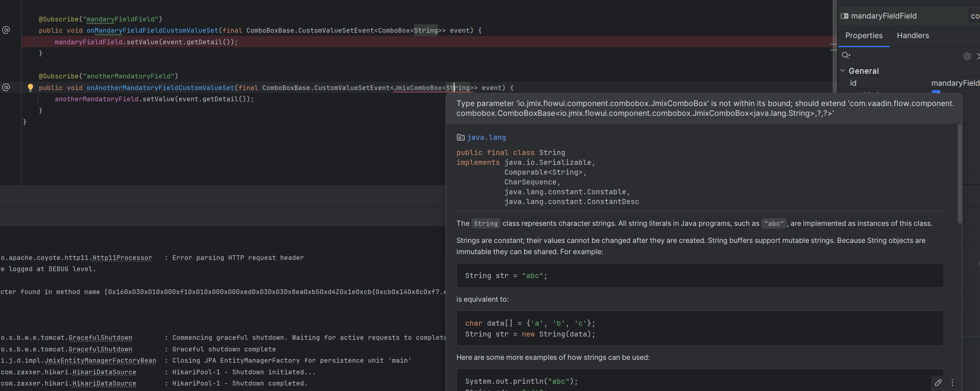Switch to the Handlers tab
The width and height of the screenshot is (980, 391).
[x=912, y=36]
